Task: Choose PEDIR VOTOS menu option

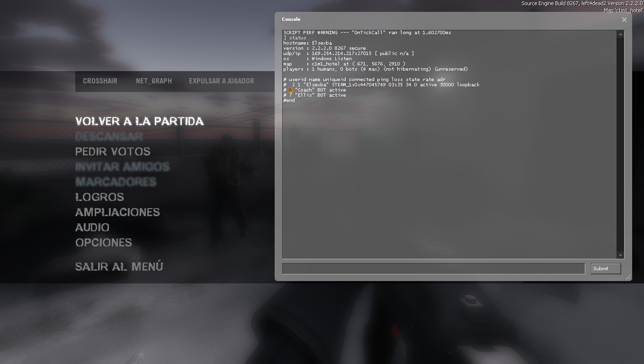Action: click(113, 152)
